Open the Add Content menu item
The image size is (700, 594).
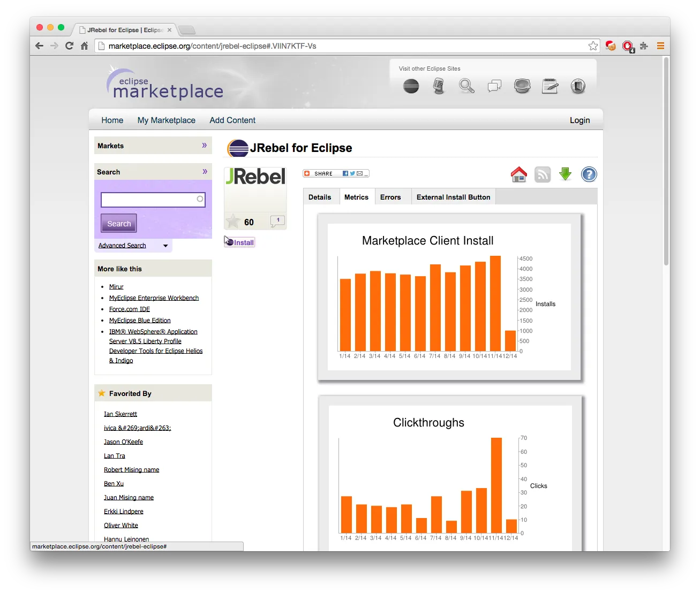[x=232, y=120]
